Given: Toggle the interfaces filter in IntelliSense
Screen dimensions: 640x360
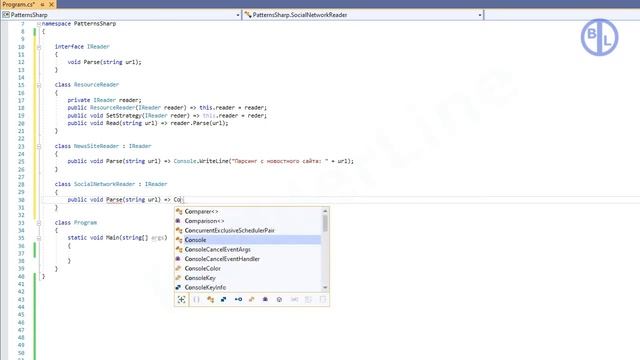Looking at the screenshot, I should [238, 300].
